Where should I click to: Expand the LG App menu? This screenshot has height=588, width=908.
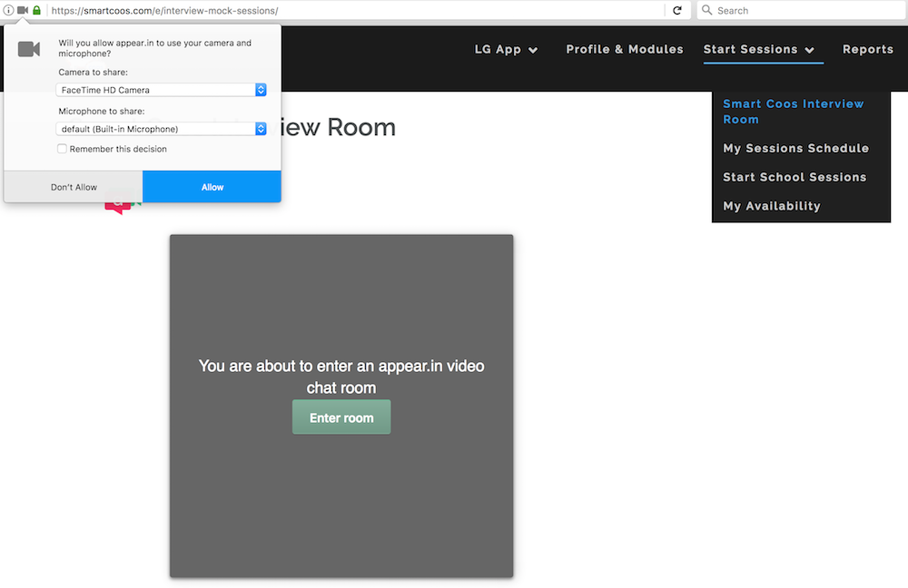[x=506, y=50]
